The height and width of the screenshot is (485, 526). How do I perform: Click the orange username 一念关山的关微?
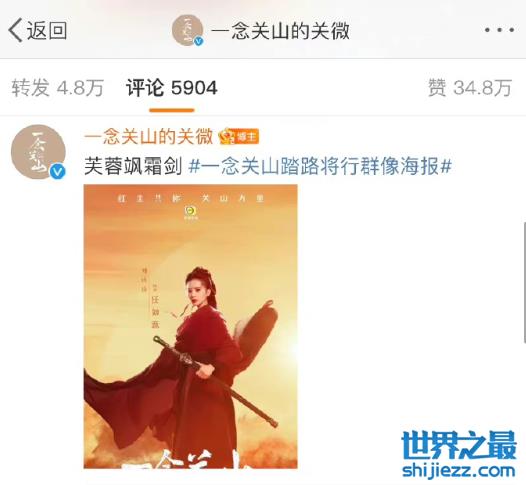[149, 137]
